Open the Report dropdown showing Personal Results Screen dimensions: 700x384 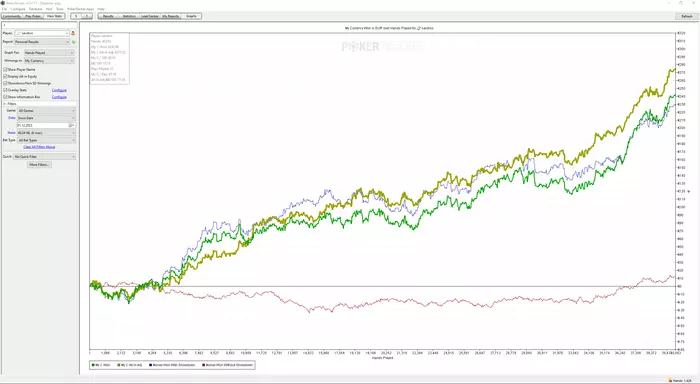click(x=42, y=42)
